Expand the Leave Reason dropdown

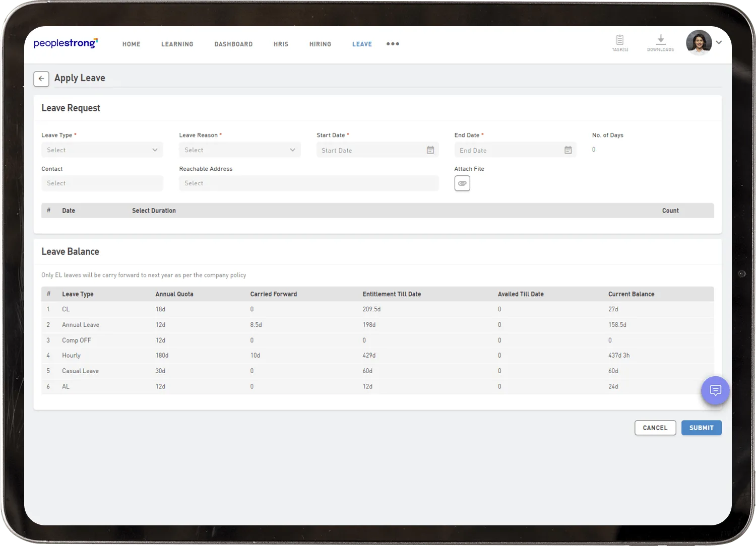(239, 150)
